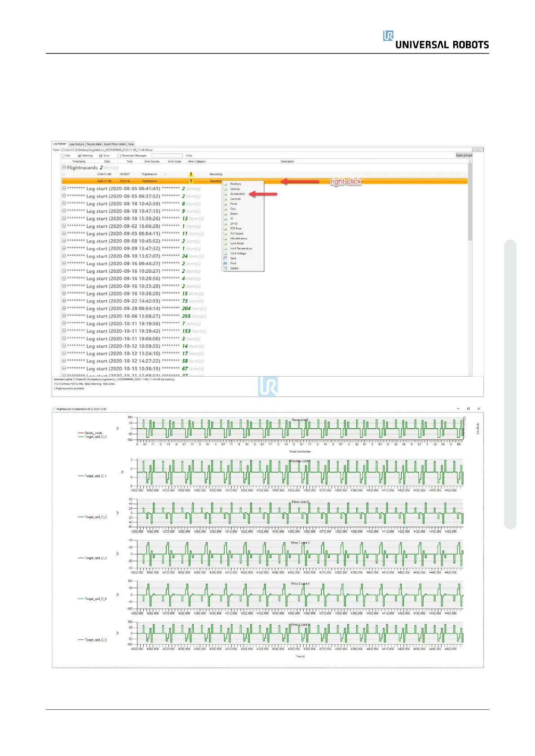The width and height of the screenshot is (535, 756).
Task: Click the warning icon on the 10:39:27 flightrecord
Action: (x=191, y=174)
